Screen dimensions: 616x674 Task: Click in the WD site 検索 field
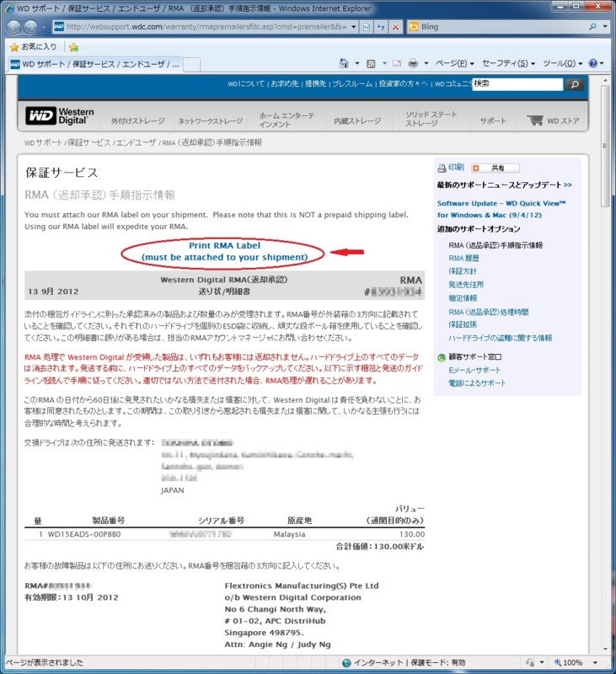(517, 84)
